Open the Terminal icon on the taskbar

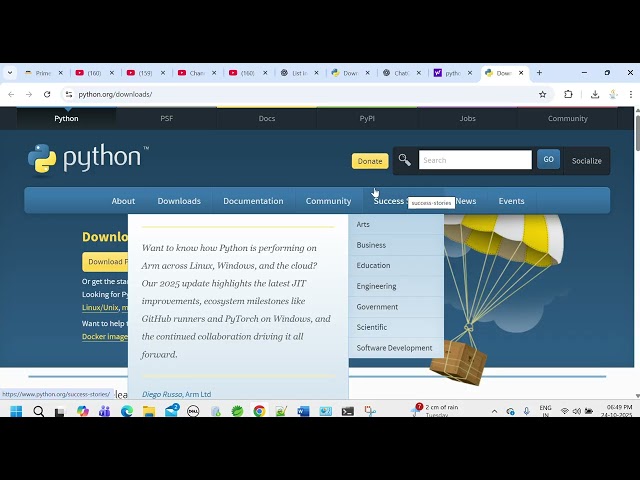click(347, 411)
